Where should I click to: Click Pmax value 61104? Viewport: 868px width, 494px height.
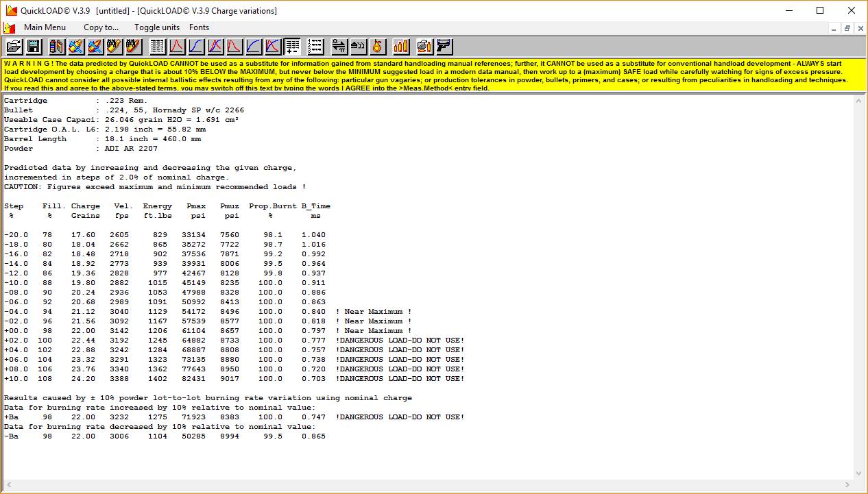[x=193, y=331]
